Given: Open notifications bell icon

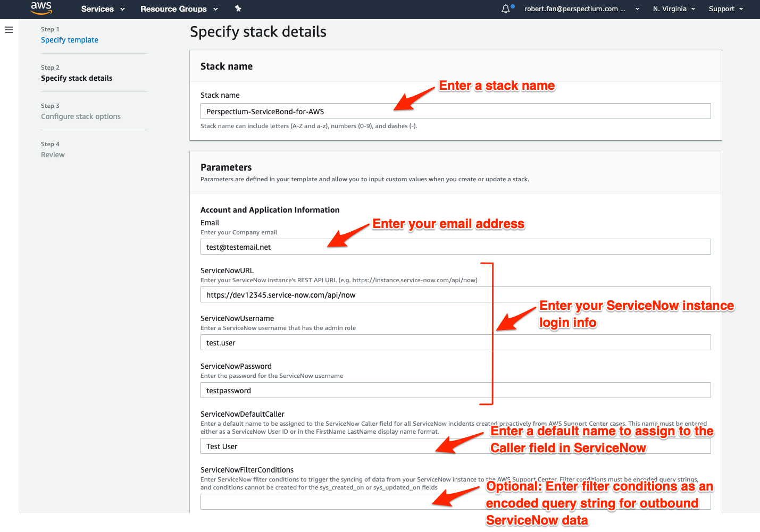Looking at the screenshot, I should [x=506, y=9].
